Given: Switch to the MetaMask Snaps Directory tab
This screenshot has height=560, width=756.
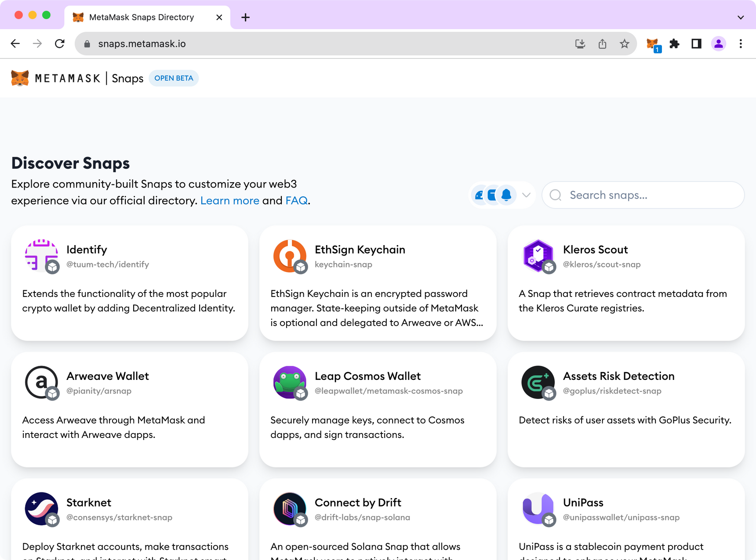Looking at the screenshot, I should 141,17.
